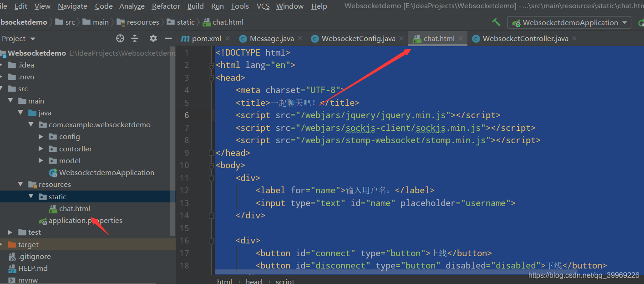Click the Collapse All icon in Project toolbar
The width and height of the screenshot is (644, 284).
[135, 38]
